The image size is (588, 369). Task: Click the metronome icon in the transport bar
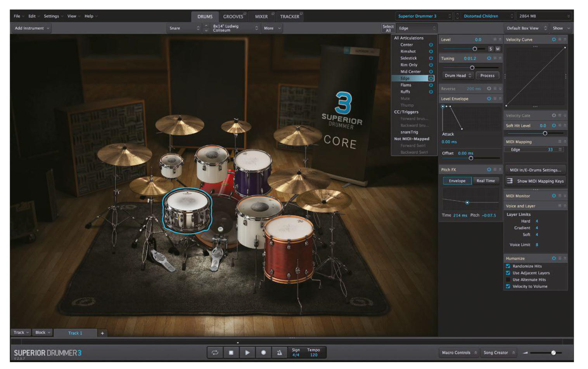tap(280, 352)
